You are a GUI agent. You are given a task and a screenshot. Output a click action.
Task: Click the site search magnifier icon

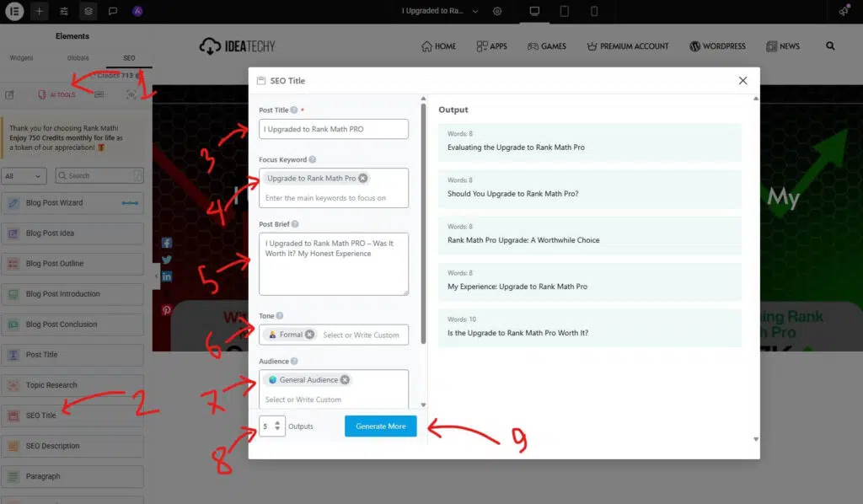pos(830,46)
